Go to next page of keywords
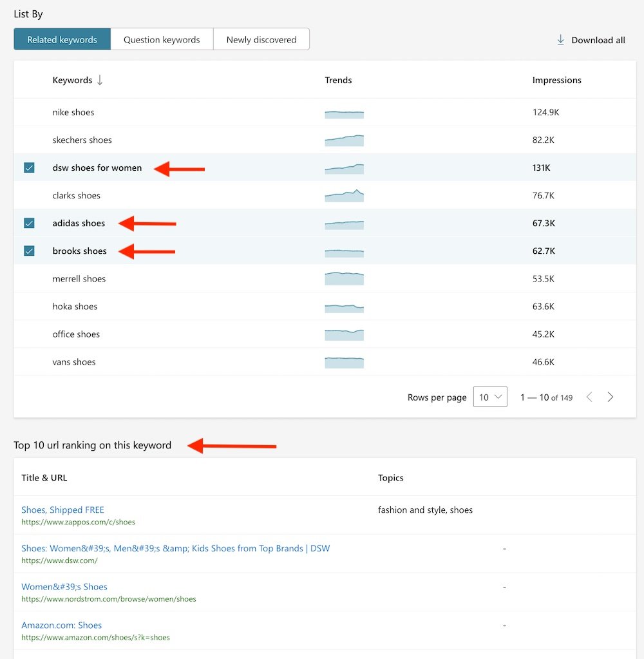 click(611, 397)
